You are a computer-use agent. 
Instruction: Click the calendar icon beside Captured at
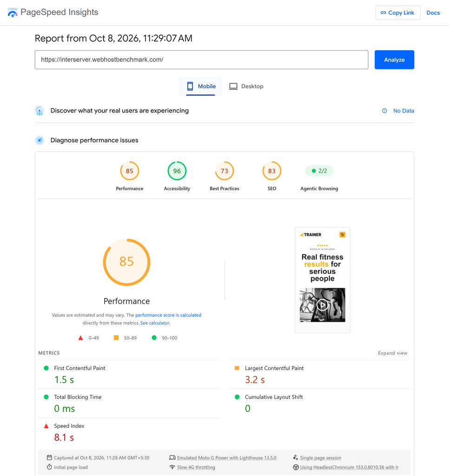49,457
